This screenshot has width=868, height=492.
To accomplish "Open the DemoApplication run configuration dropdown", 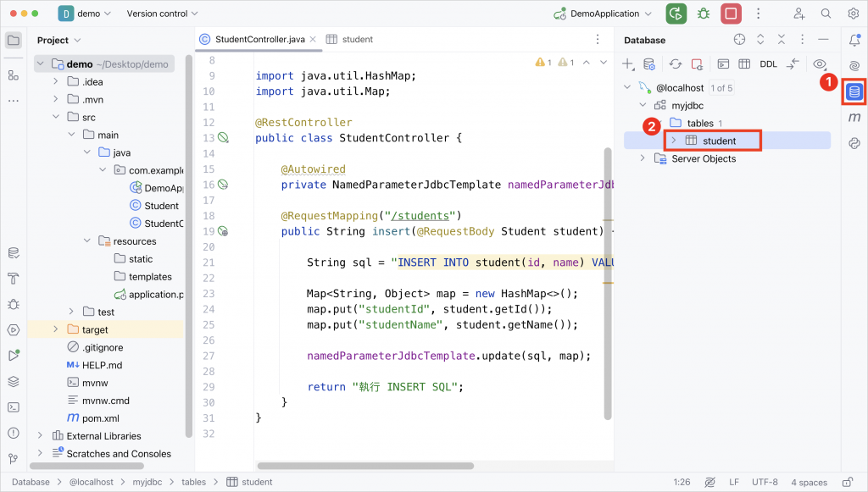I will click(604, 14).
